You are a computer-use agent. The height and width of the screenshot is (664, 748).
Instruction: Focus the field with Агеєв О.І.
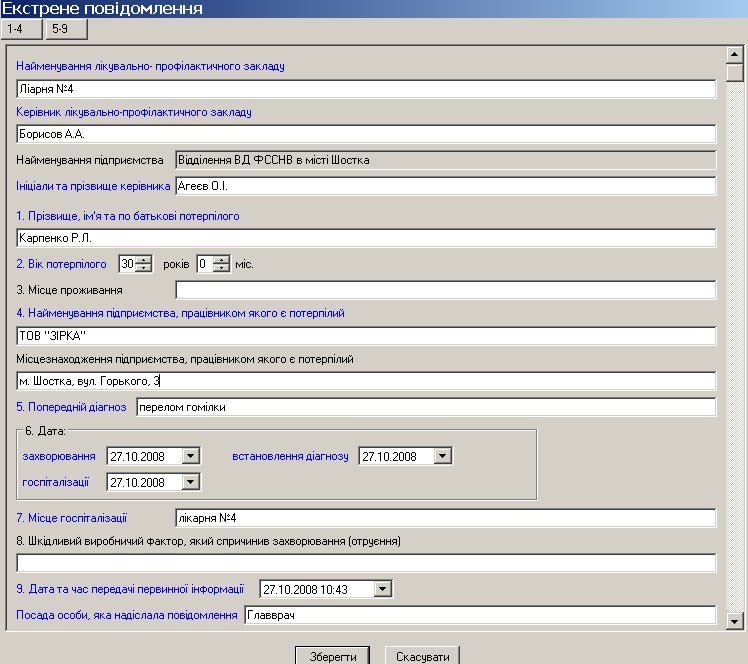click(446, 186)
